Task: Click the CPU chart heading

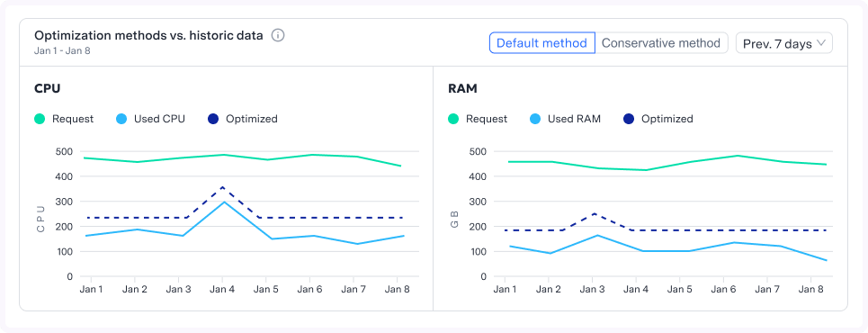Action: click(47, 89)
